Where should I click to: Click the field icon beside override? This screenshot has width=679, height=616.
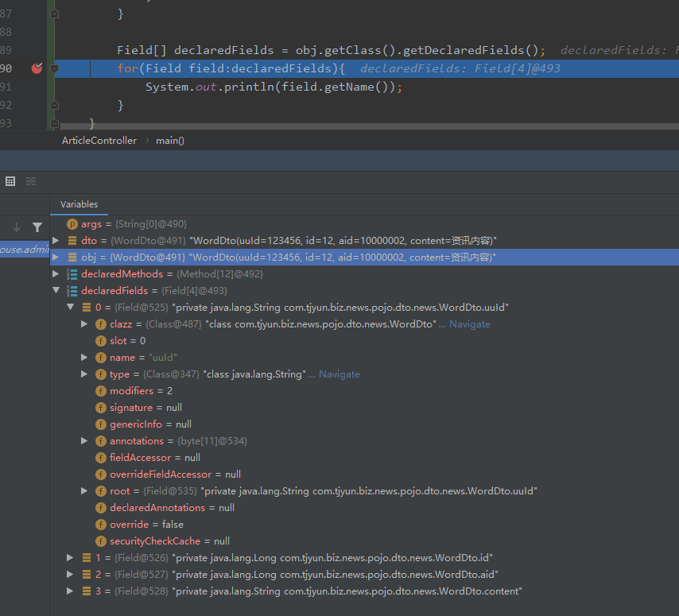[101, 525]
